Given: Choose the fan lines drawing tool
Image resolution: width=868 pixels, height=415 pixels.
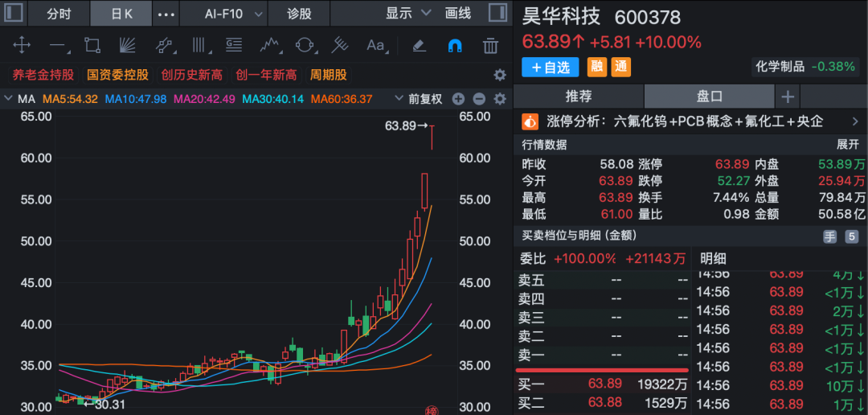Looking at the screenshot, I should (x=127, y=45).
